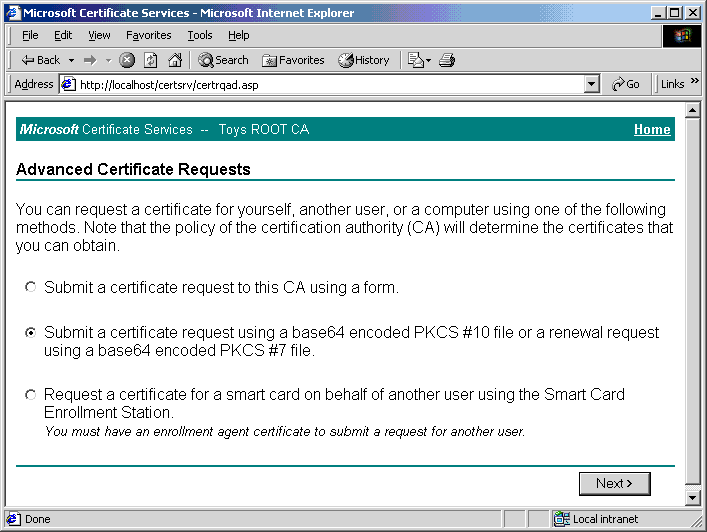Click the 'Done' status text
The image size is (707, 532).
coord(37,519)
